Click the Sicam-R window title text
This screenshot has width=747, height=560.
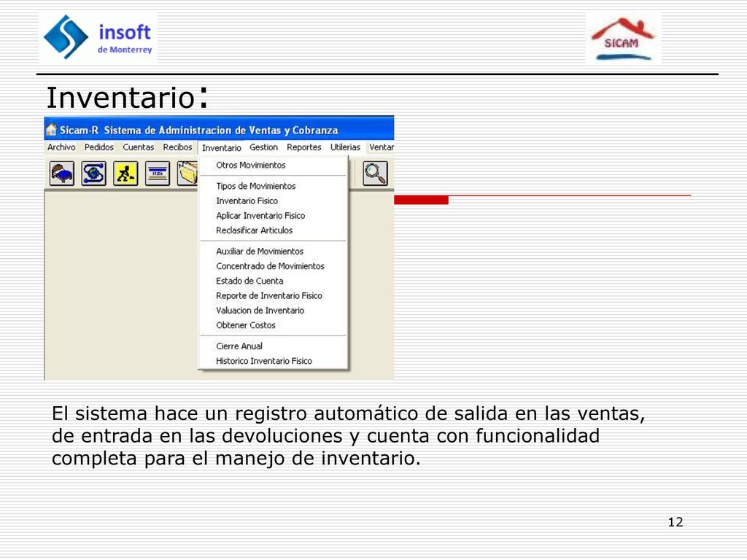(198, 130)
